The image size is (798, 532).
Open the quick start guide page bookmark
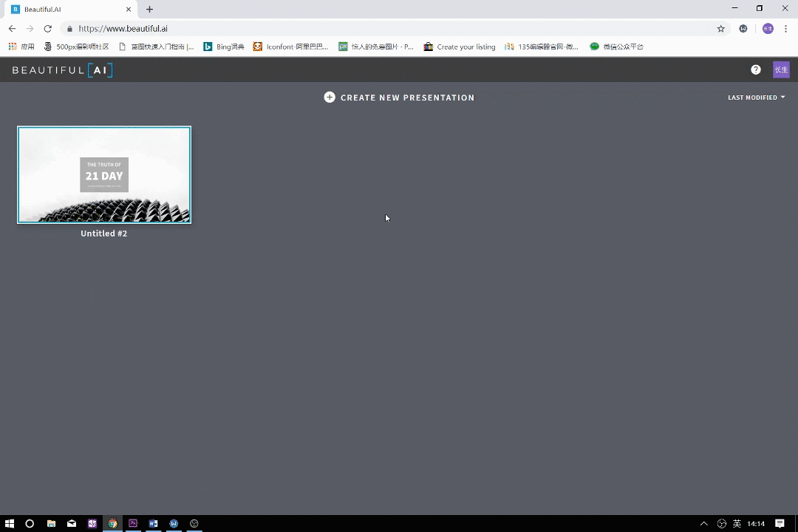click(x=156, y=47)
